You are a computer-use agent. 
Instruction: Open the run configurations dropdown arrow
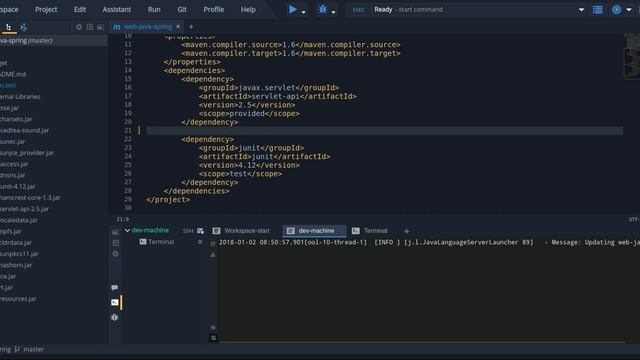coord(303,12)
